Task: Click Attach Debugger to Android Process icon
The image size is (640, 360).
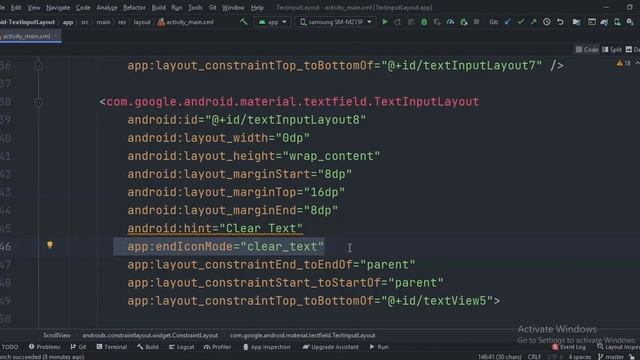Action: coord(463,22)
